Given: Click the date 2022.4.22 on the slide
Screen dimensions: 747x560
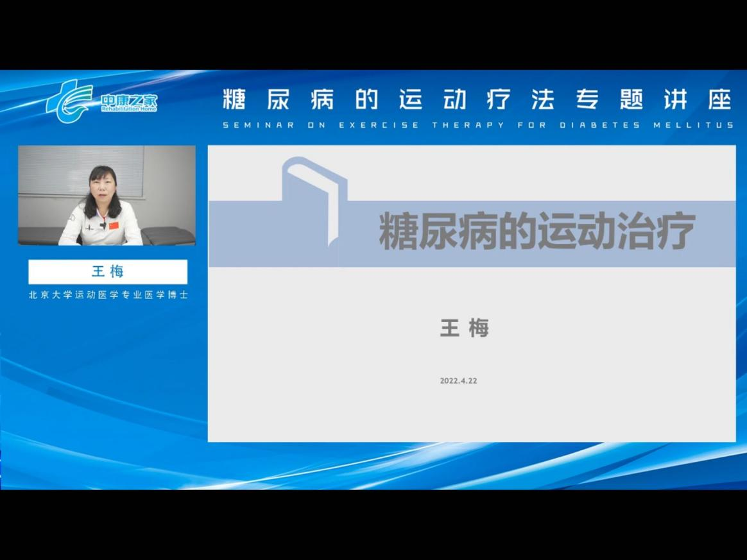Looking at the screenshot, I should coord(458,380).
